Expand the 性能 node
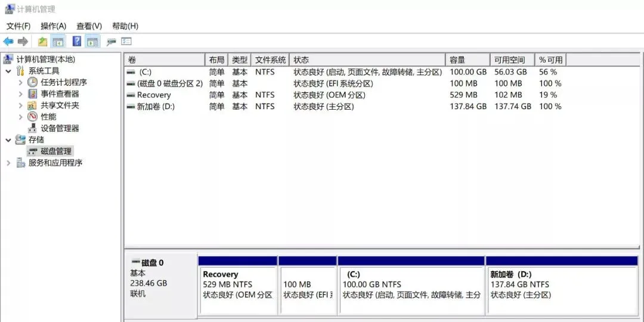Image resolution: width=644 pixels, height=322 pixels. (20, 117)
